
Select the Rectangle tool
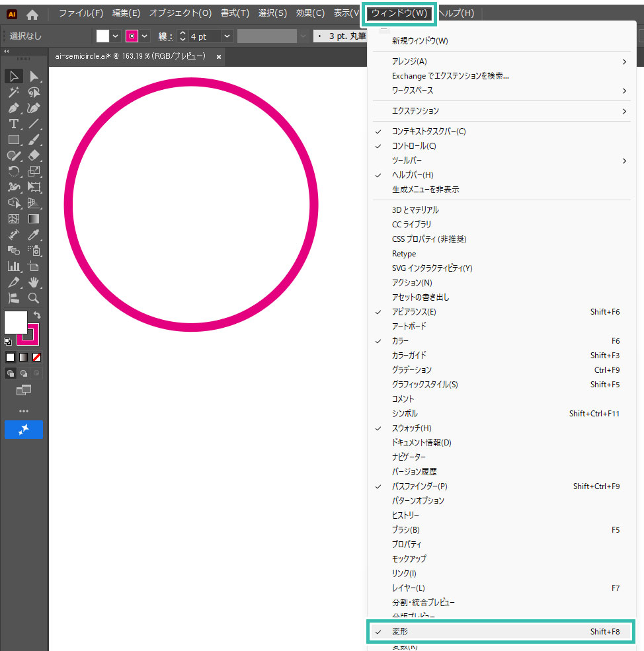pos(13,139)
